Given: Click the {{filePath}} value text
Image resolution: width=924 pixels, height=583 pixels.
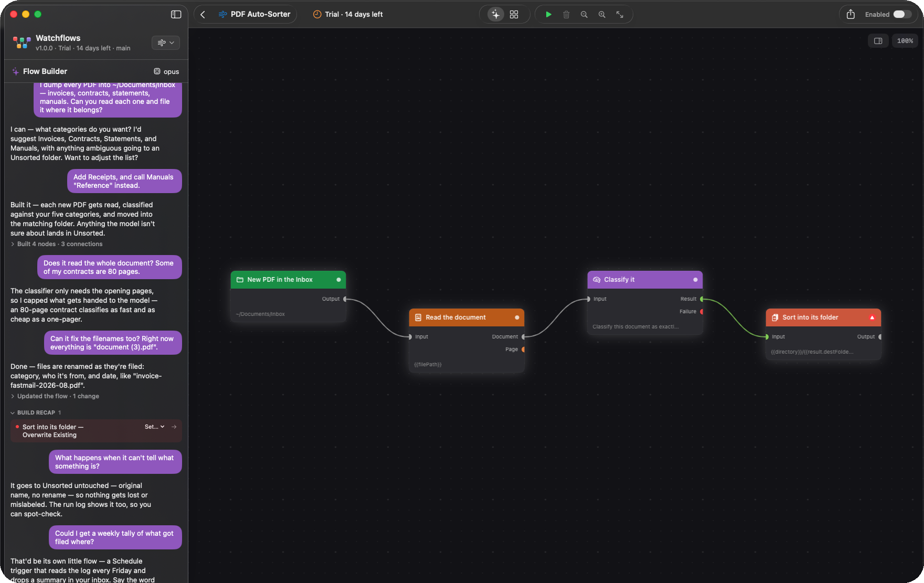Looking at the screenshot, I should tap(428, 365).
